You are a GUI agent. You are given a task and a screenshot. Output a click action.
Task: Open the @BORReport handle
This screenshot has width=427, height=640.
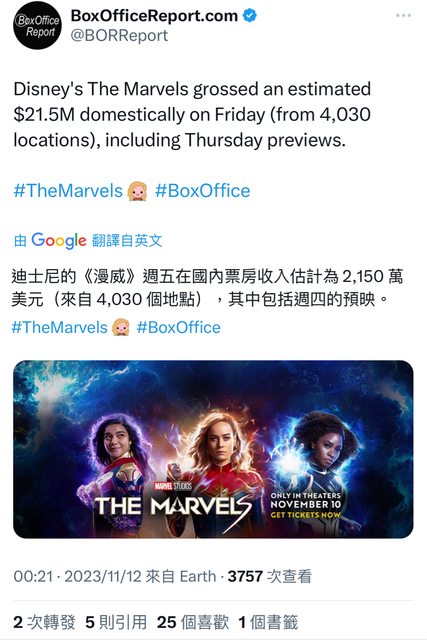[119, 36]
